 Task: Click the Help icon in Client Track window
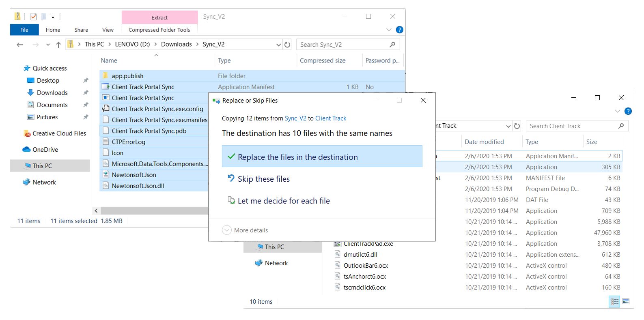pos(628,111)
